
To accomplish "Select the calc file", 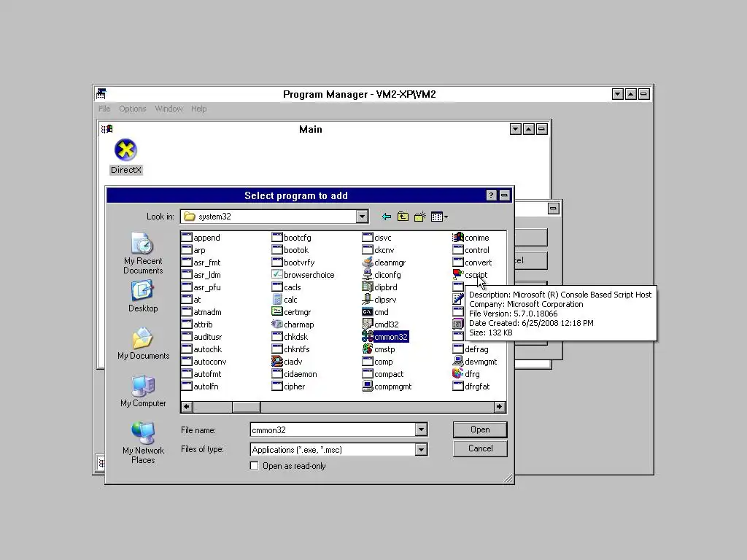I will [x=285, y=300].
